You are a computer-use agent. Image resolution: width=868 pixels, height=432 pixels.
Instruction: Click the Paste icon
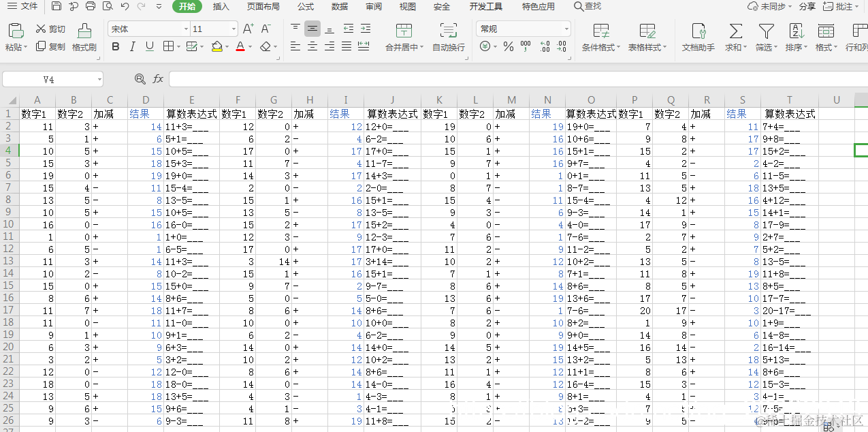coord(16,31)
